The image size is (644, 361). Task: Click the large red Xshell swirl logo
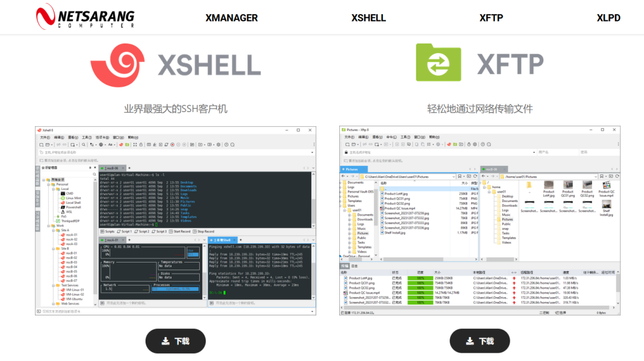pos(118,65)
